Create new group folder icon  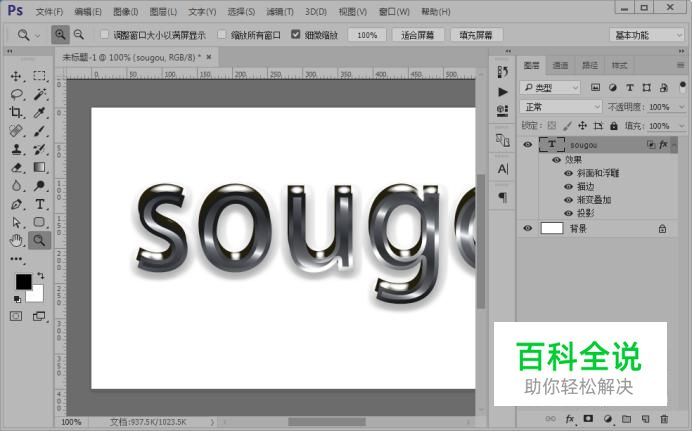click(x=626, y=419)
